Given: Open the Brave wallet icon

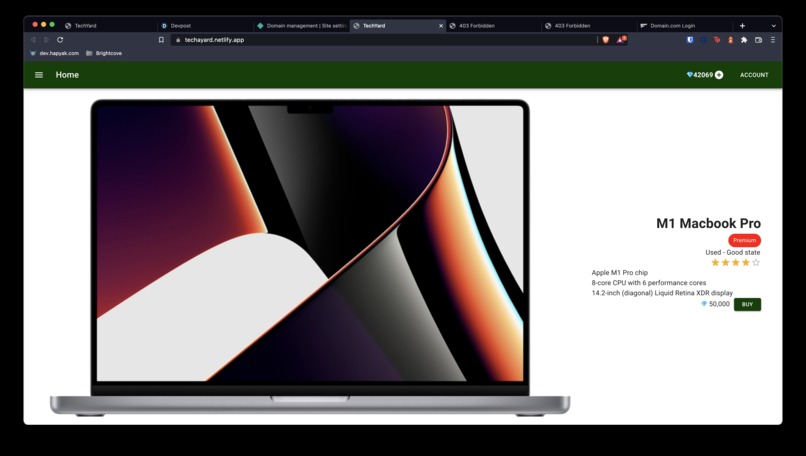Looking at the screenshot, I should (758, 40).
